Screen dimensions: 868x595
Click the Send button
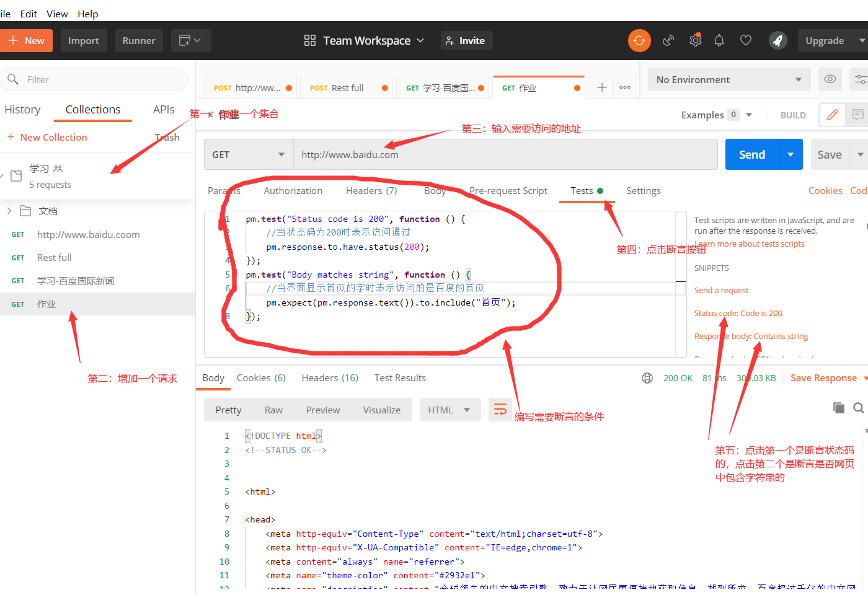752,154
